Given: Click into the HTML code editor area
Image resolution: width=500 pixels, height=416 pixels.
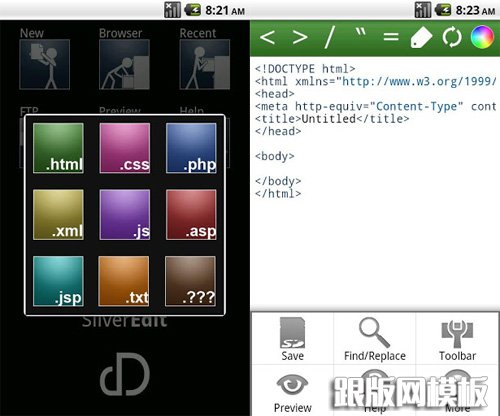Looking at the screenshot, I should [x=375, y=183].
